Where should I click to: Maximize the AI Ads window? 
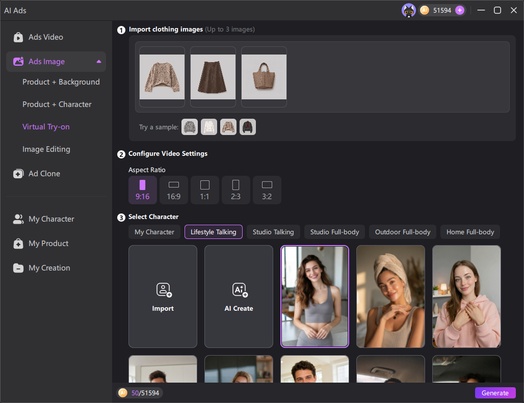497,10
